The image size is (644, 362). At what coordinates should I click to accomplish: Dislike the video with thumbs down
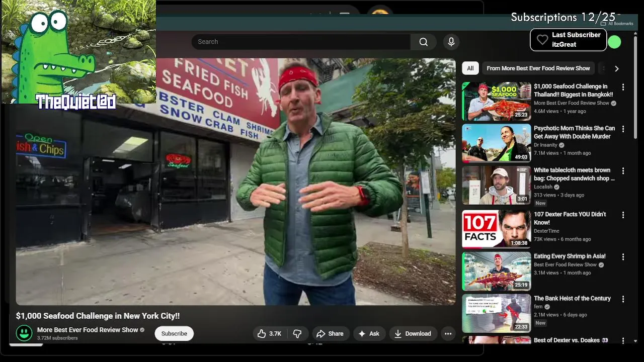(x=297, y=333)
